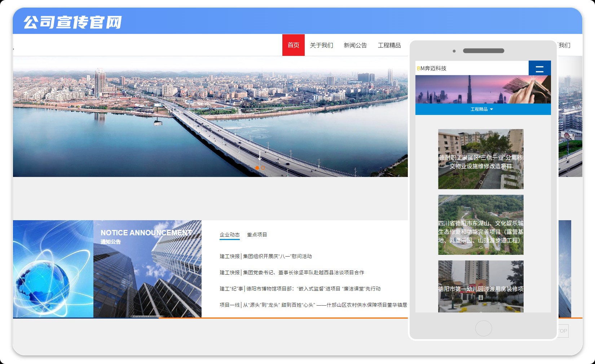Tap the phone mockup home button
Viewport: 595px width, 364px height.
[484, 328]
